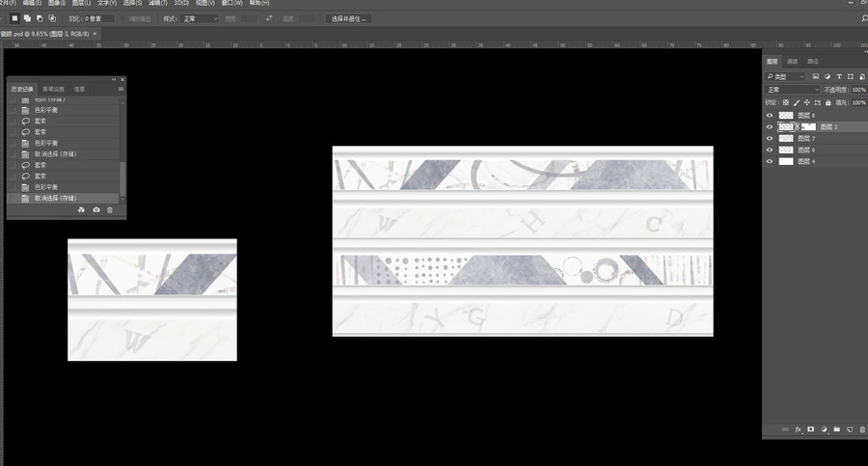Hide 图层 6 with its eye icon
The width and height of the screenshot is (868, 466).
[770, 151]
